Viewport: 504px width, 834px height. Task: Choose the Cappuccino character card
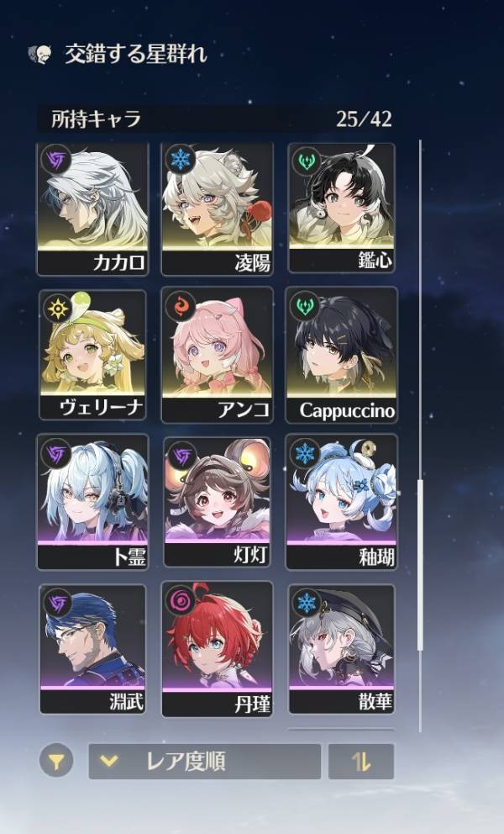[x=341, y=355]
